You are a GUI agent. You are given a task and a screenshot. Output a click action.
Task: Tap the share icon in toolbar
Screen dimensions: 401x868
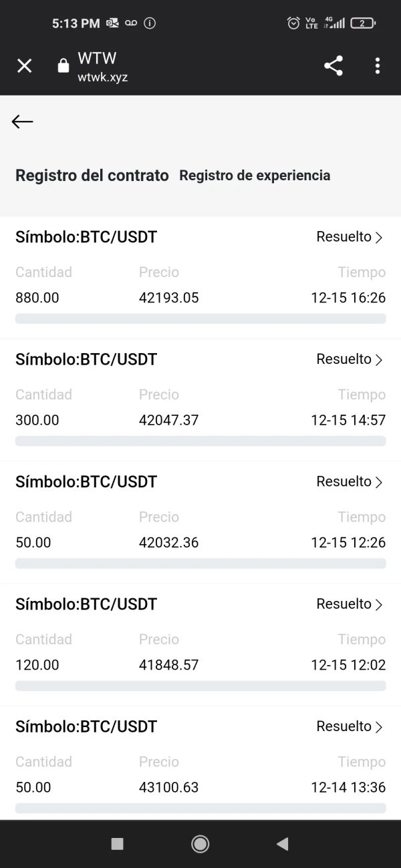tap(333, 65)
